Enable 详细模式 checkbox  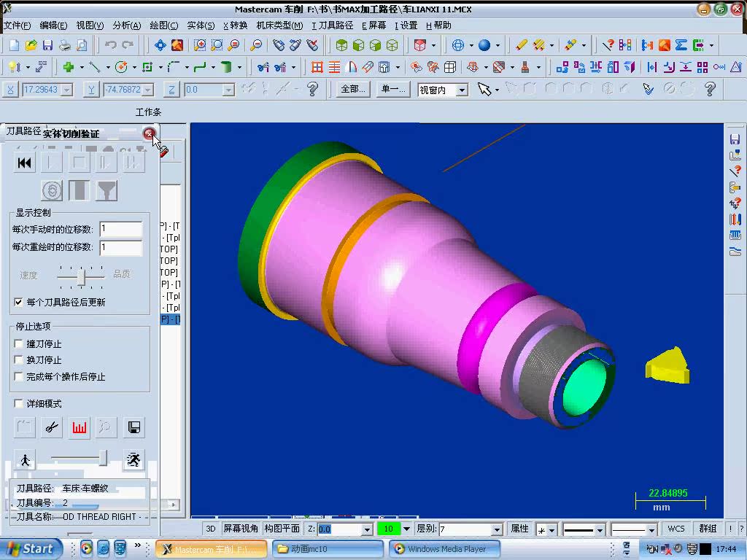[x=18, y=403]
